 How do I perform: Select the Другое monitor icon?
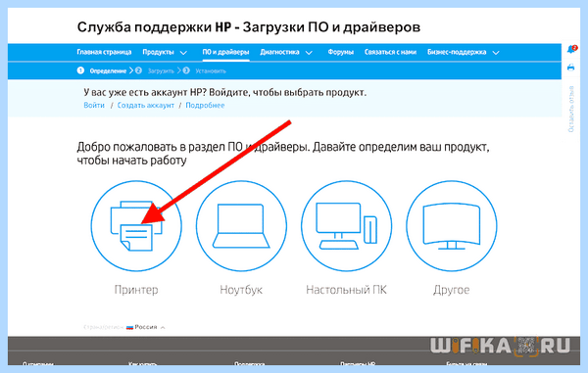coord(452,226)
